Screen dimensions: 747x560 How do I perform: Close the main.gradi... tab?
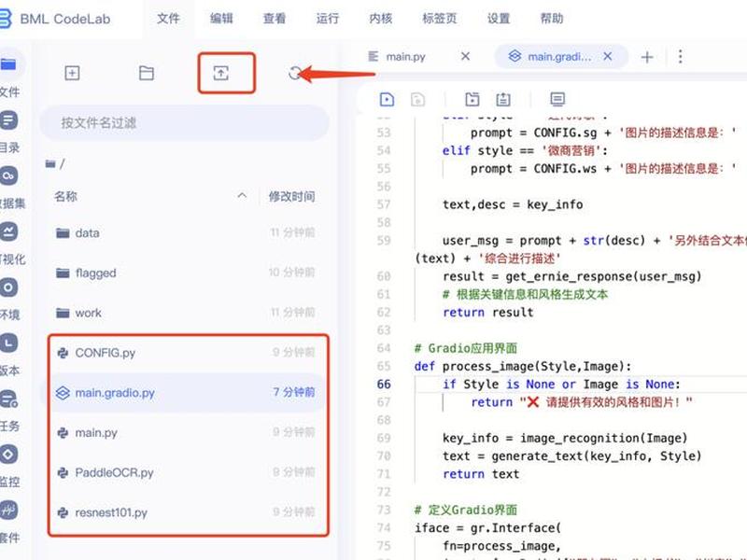(608, 56)
